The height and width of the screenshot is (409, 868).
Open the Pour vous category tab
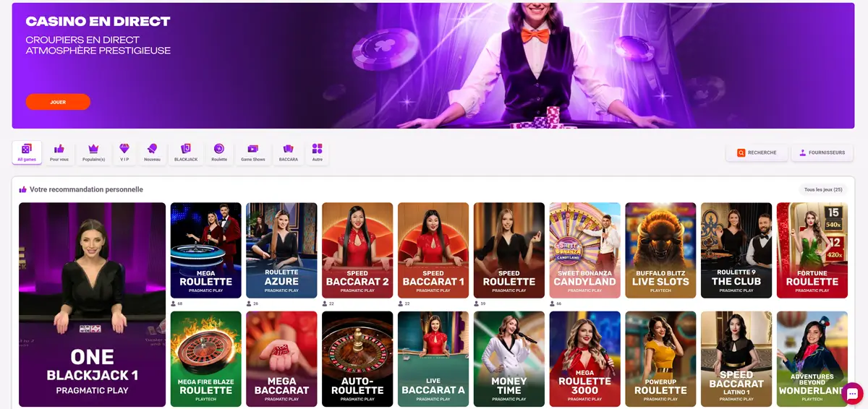point(59,152)
